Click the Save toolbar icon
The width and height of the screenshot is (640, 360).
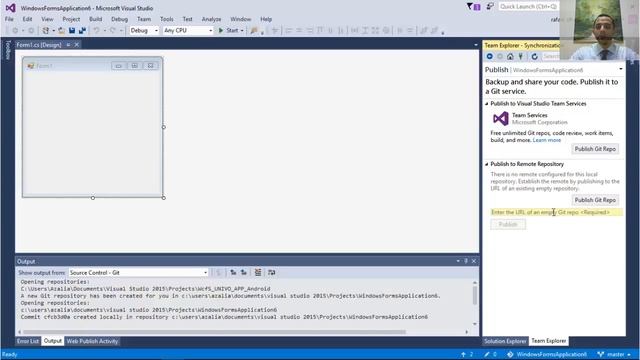(x=72, y=31)
